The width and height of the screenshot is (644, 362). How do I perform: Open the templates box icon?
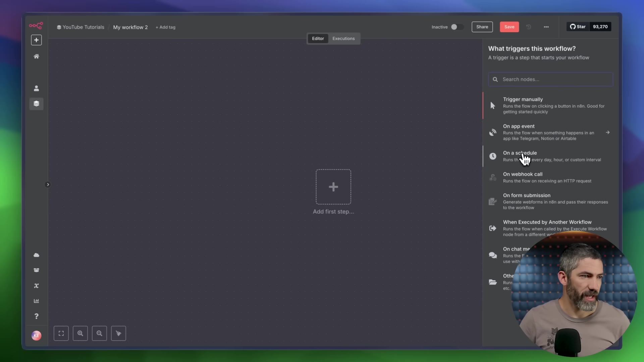tap(37, 270)
